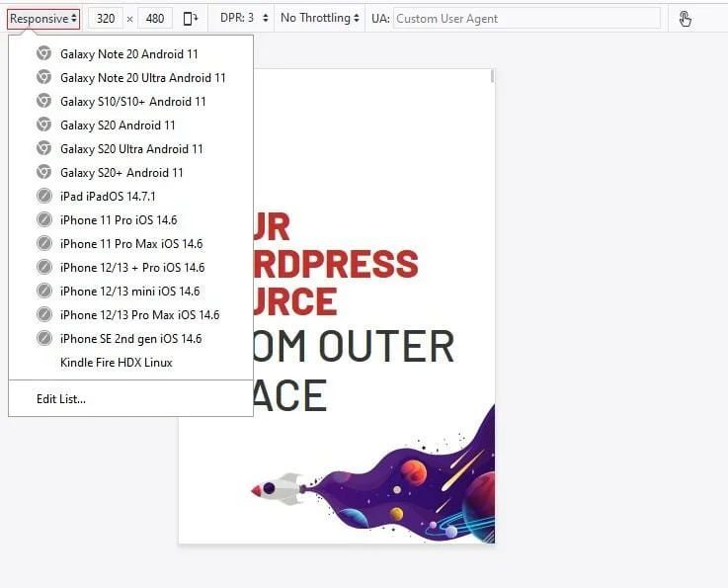Select Galaxy Note 20 Android 11
The height and width of the screenshot is (588, 728).
pos(131,54)
